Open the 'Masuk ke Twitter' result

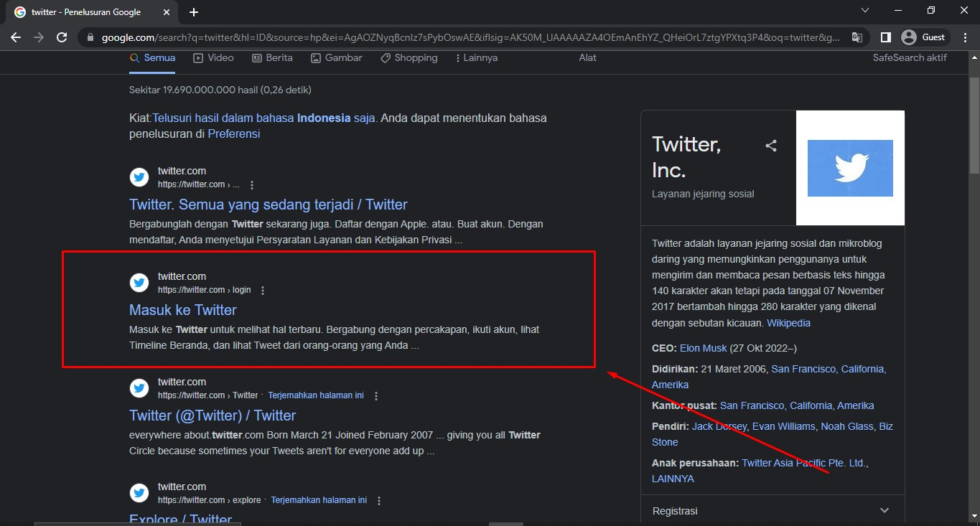tap(182, 310)
